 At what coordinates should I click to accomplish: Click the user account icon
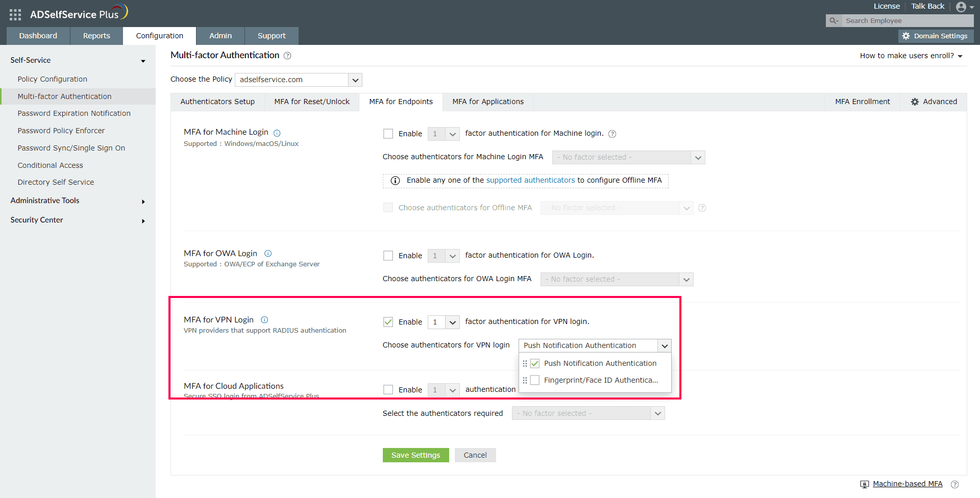[962, 6]
